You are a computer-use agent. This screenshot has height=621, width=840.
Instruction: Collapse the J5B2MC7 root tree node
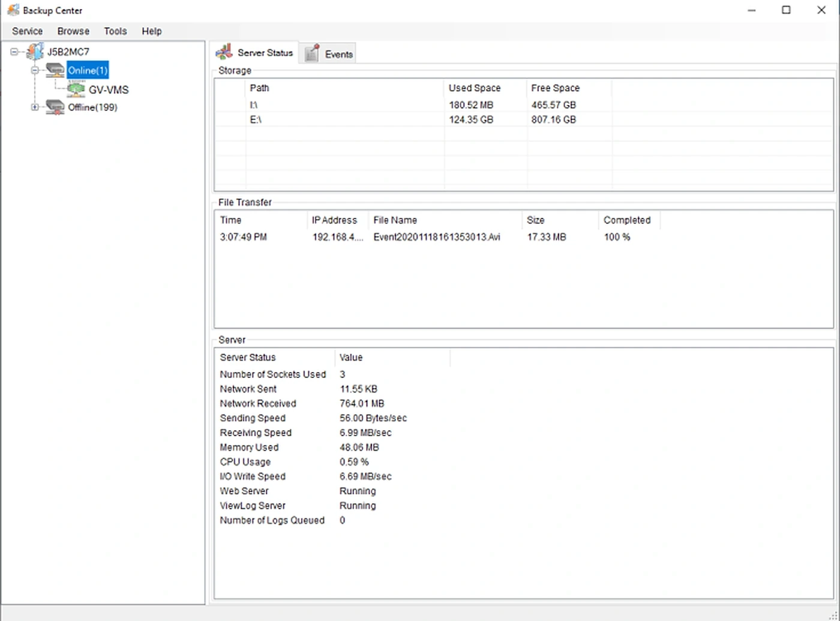coord(14,52)
